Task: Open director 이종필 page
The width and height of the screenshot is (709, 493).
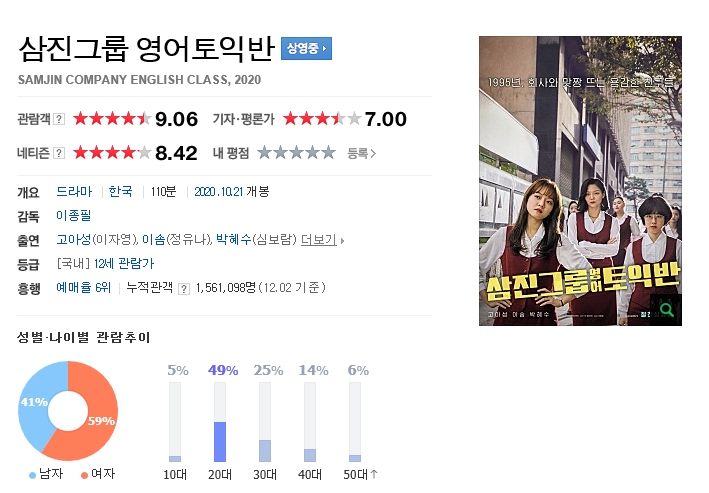Action: click(x=74, y=215)
